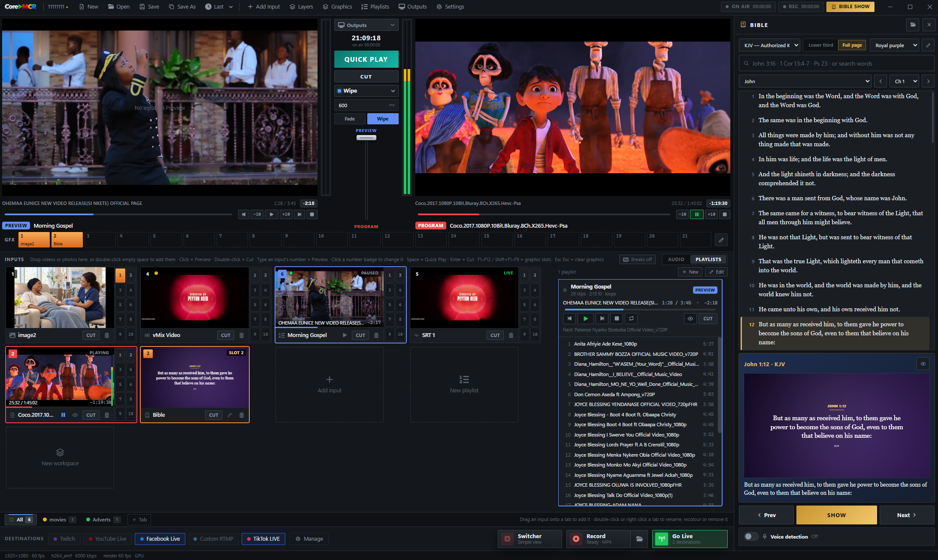This screenshot has height=560, width=938.
Task: Click the GFX slots edit pencil icon
Action: tap(721, 240)
